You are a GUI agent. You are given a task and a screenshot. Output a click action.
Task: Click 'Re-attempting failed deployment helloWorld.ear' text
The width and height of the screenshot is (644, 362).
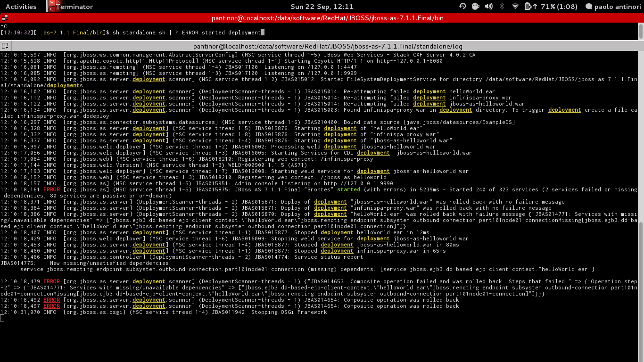tap(419, 91)
